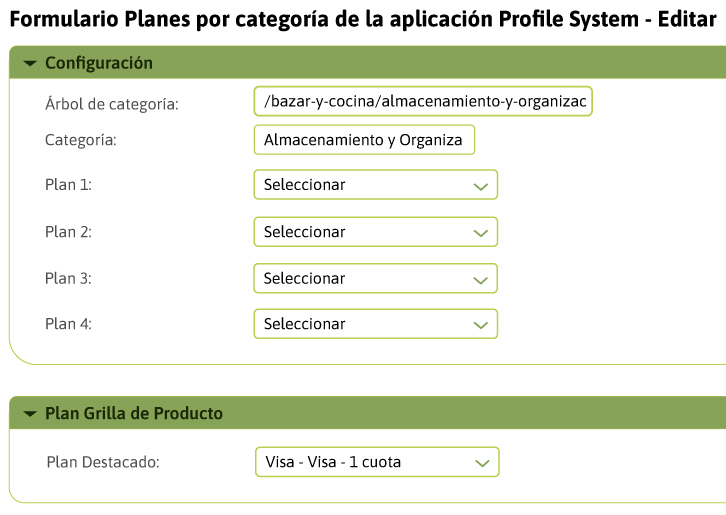Viewport: 726px width, 515px height.
Task: Click the Configuración header title text
Action: (99, 63)
